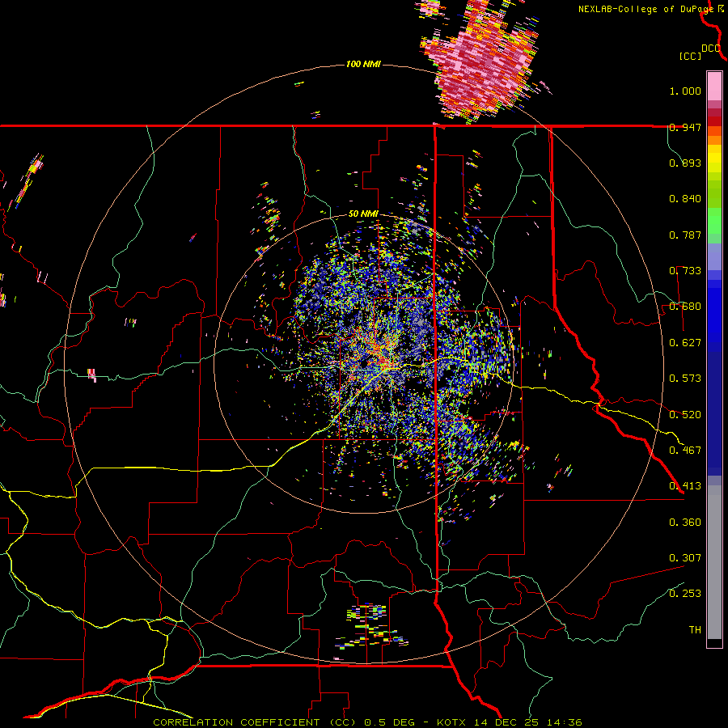The width and height of the screenshot is (728, 728).
Task: Pick the yellow segment of the color bar
Action: coord(714,159)
